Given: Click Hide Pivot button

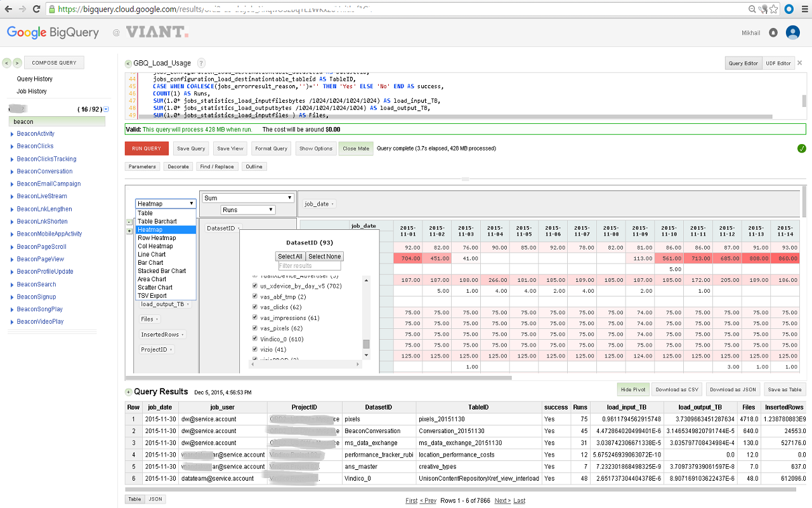Looking at the screenshot, I should 633,389.
